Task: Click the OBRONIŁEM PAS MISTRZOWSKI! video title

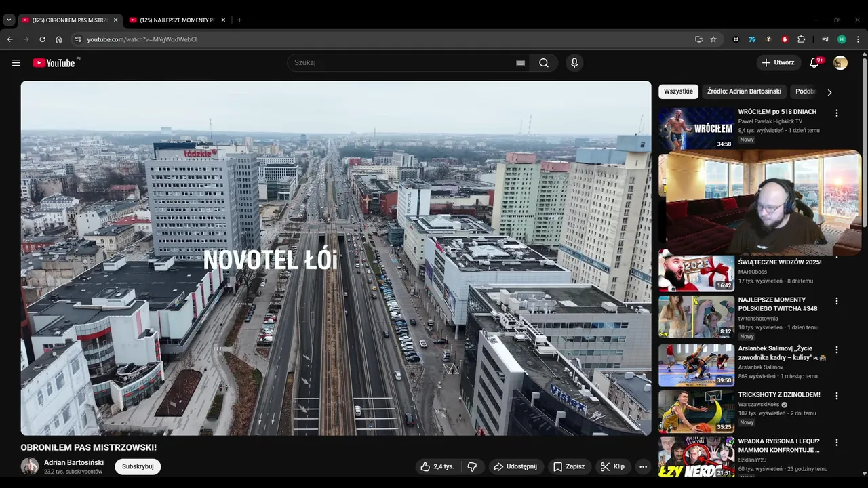Action: [x=89, y=447]
